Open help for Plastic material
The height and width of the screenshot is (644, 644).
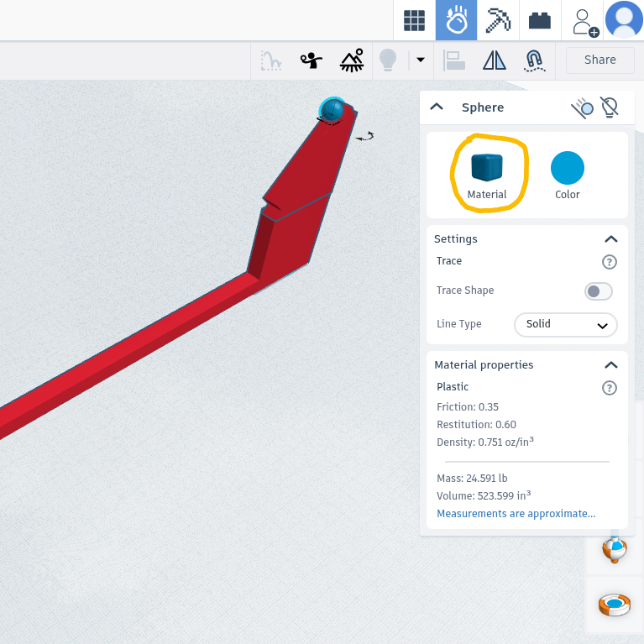pyautogui.click(x=609, y=388)
